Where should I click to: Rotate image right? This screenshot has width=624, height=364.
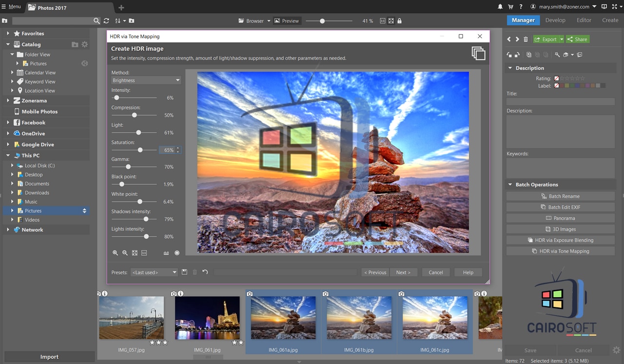(x=516, y=55)
